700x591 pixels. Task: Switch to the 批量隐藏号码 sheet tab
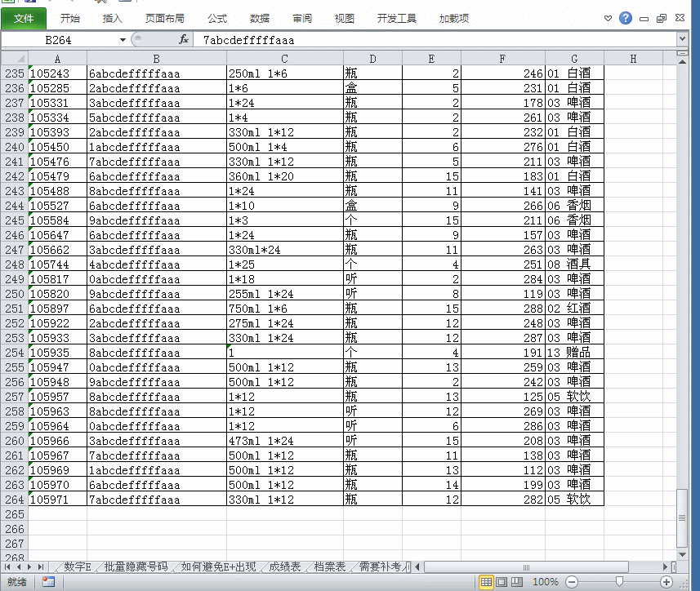(136, 567)
